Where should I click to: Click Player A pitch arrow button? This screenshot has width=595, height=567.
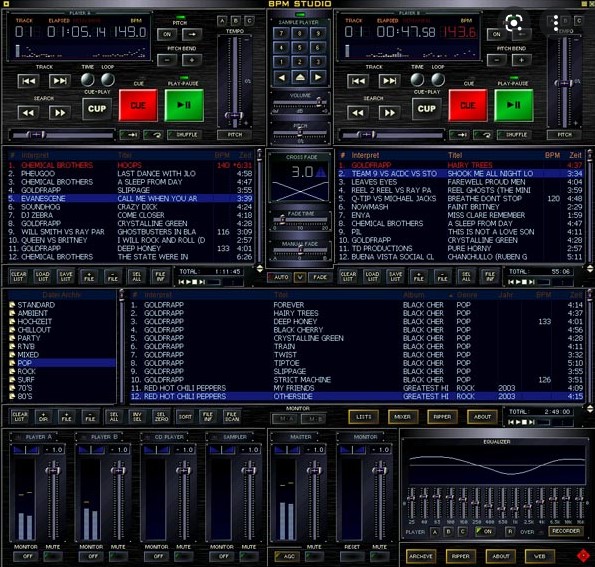coord(192,34)
